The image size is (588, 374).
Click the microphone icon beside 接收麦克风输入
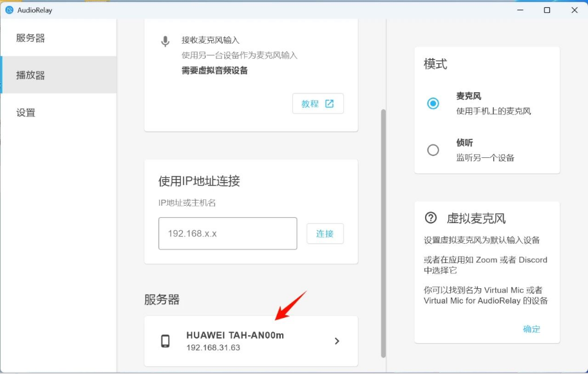[166, 41]
